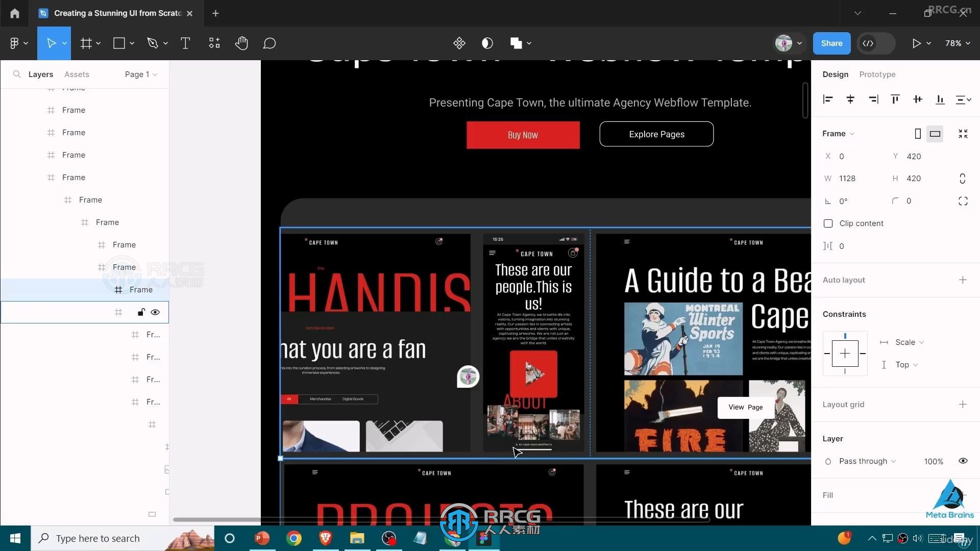Toggle layer visibility eye in Layer section
This screenshot has width=980, height=551.
[x=963, y=461]
